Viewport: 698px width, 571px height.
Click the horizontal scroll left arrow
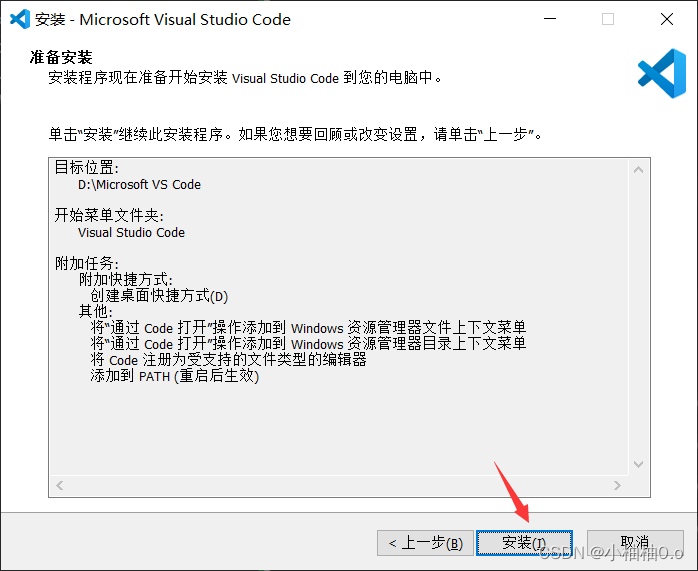coord(60,485)
